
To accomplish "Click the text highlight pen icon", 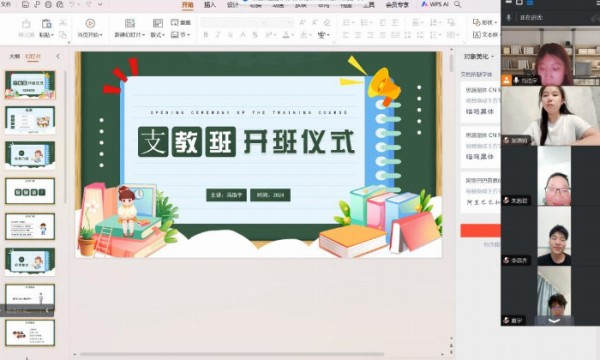I will 304,35.
